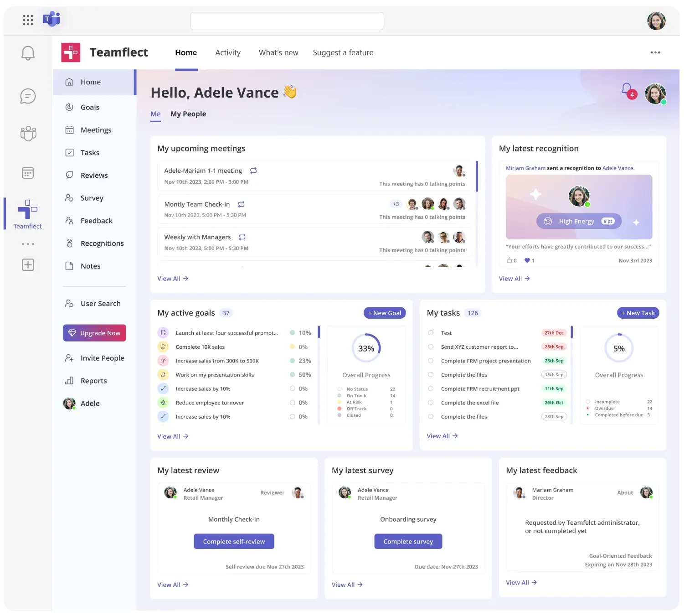Click the Microsoft Teams logo icon
Screen dimensions: 684x616
tap(51, 19)
